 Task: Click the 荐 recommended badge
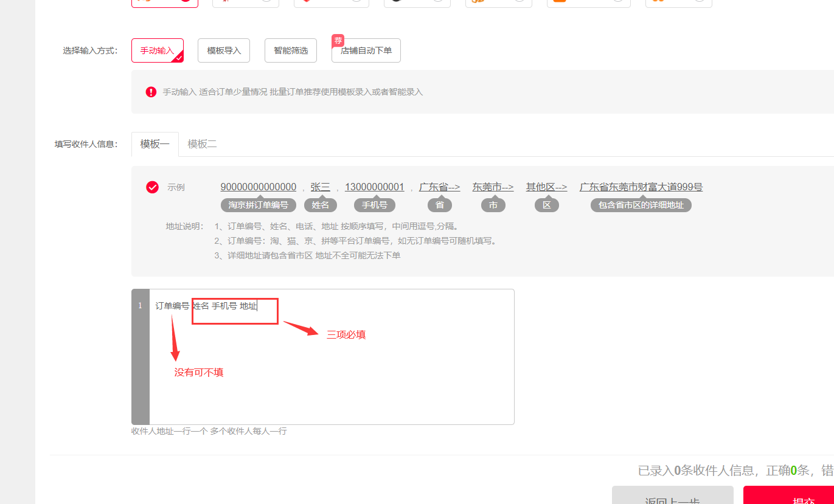(x=338, y=41)
